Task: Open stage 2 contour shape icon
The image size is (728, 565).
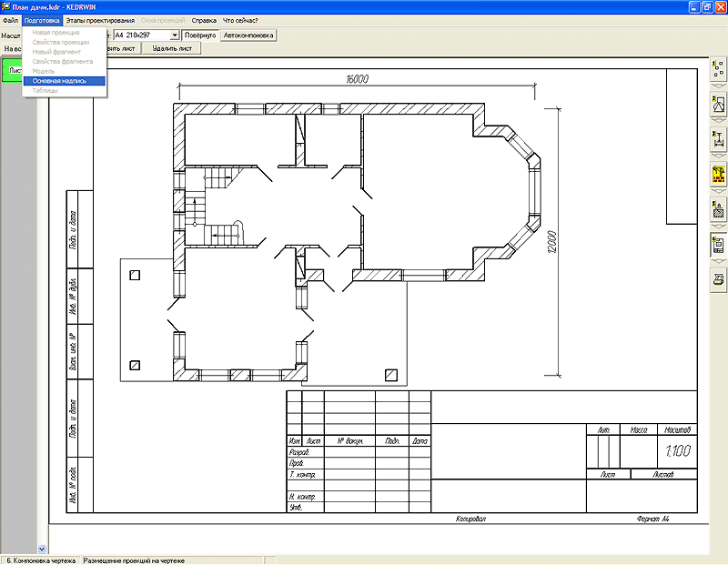Action: point(718,104)
